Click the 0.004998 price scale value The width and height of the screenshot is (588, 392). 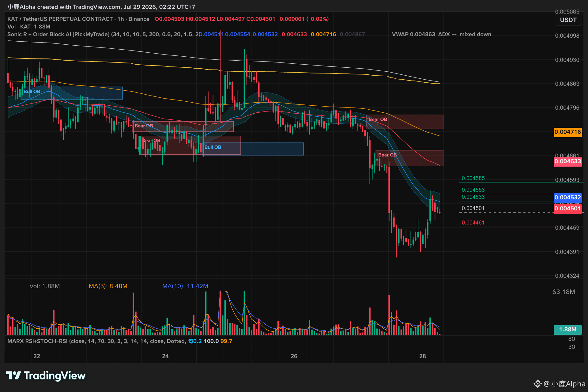pos(567,36)
